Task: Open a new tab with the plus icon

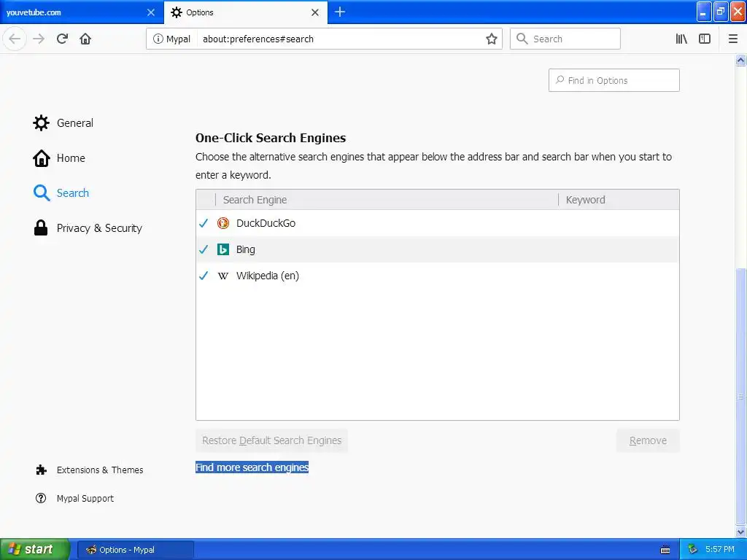Action: [x=340, y=12]
